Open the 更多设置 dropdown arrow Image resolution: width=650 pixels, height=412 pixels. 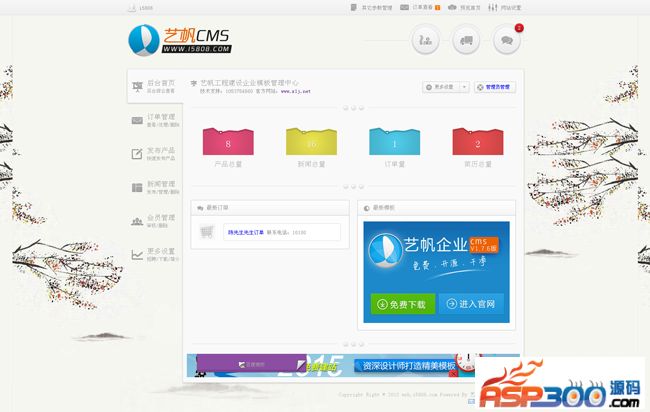point(464,87)
